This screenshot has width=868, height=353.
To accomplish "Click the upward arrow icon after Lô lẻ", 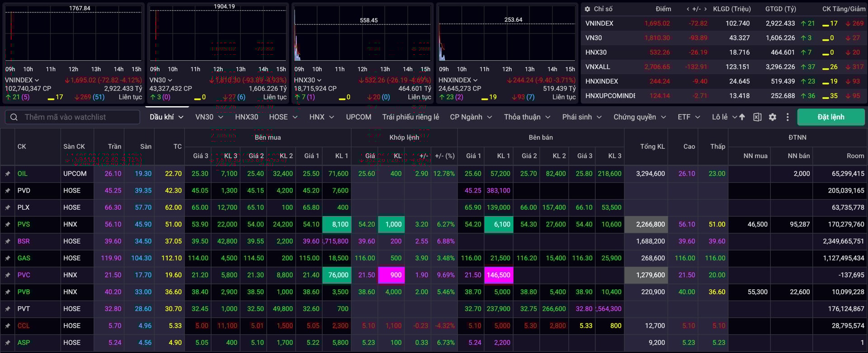I will [742, 117].
